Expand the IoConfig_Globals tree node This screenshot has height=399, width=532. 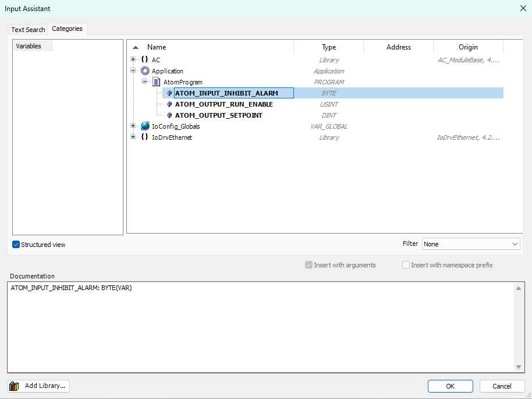point(133,126)
